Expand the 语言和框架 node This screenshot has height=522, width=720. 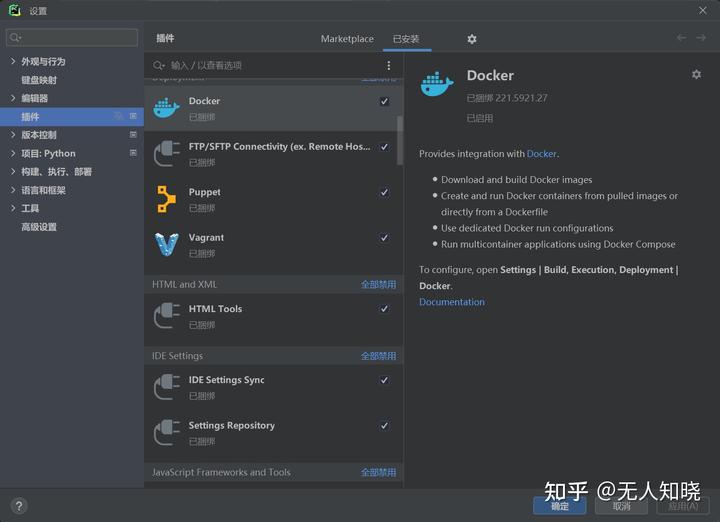[13, 190]
